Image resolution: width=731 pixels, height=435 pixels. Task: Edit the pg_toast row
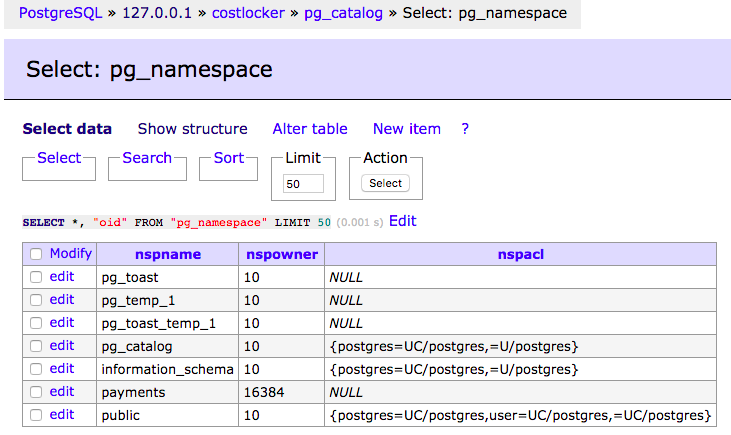click(62, 276)
